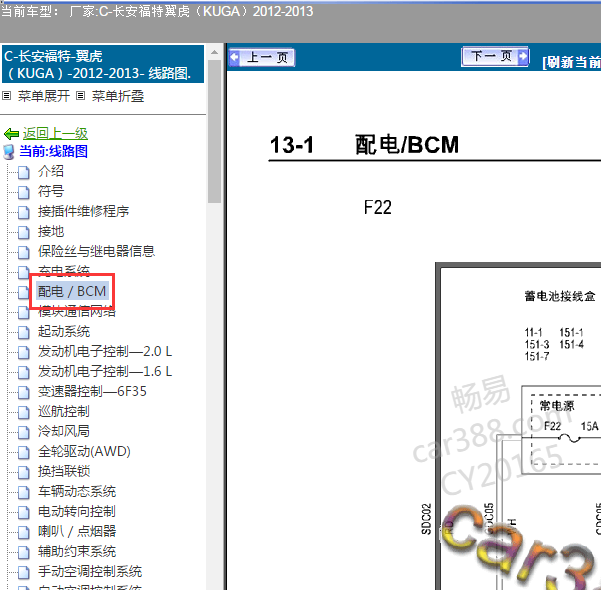Click the green back arrow icon
The height and width of the screenshot is (590, 601).
tap(11, 134)
